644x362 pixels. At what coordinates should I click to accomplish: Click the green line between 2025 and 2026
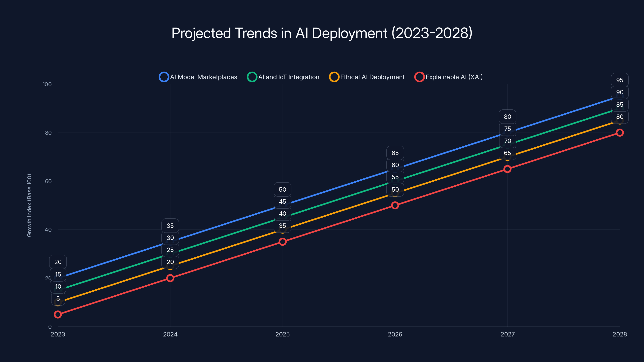339,199
